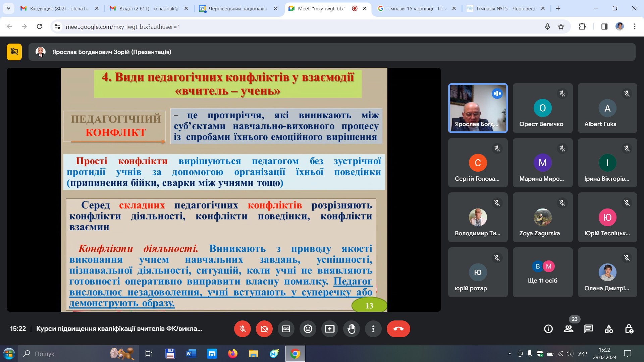Open the emoji reactions button
The height and width of the screenshot is (362, 644).
(x=308, y=329)
